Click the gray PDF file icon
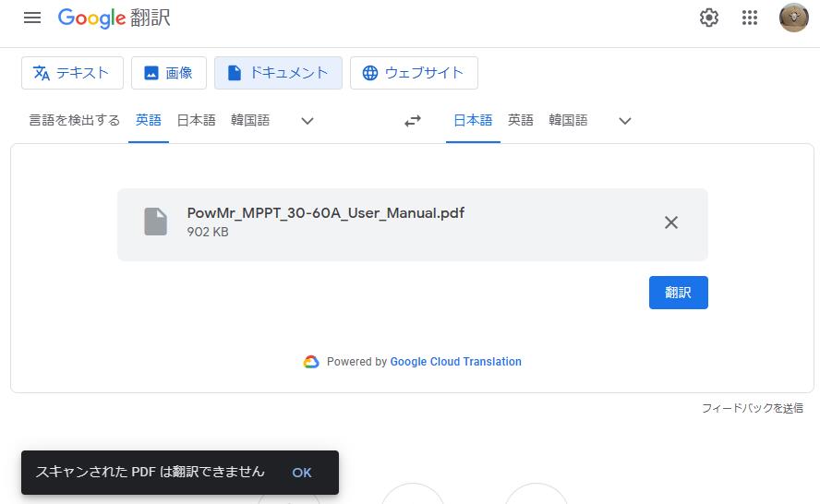 pos(155,222)
